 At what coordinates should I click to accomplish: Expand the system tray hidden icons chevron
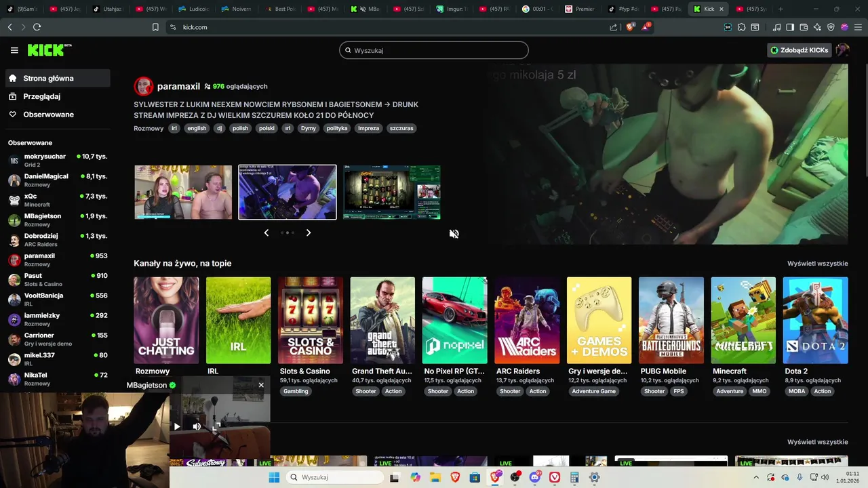(756, 477)
